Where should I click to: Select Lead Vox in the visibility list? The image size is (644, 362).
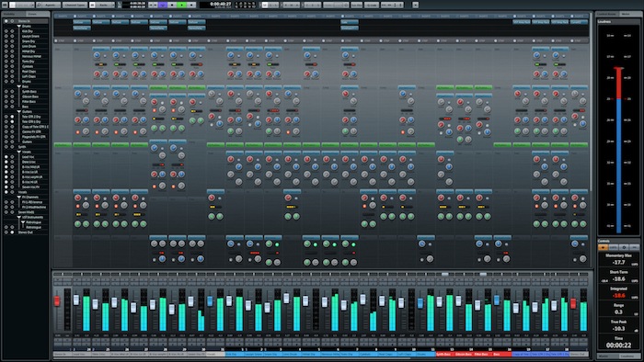pos(28,157)
